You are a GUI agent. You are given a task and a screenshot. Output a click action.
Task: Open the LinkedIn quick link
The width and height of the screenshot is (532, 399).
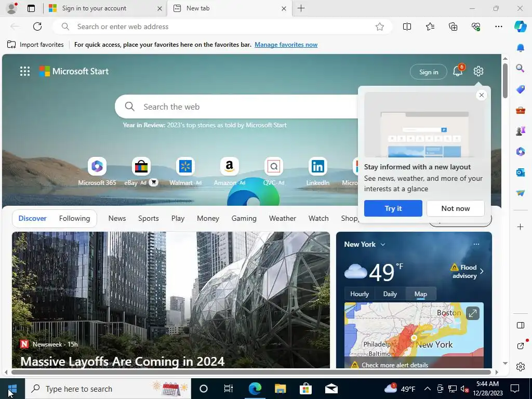coord(317,171)
